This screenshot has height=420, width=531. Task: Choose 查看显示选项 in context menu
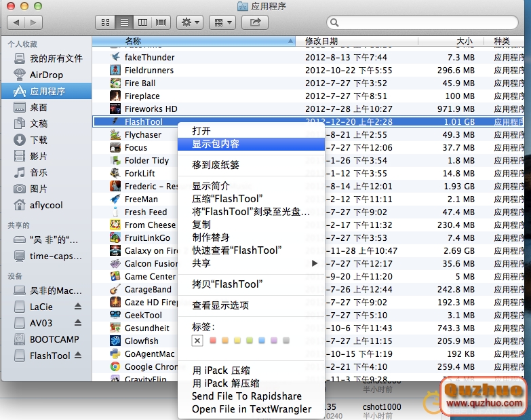tap(251, 305)
